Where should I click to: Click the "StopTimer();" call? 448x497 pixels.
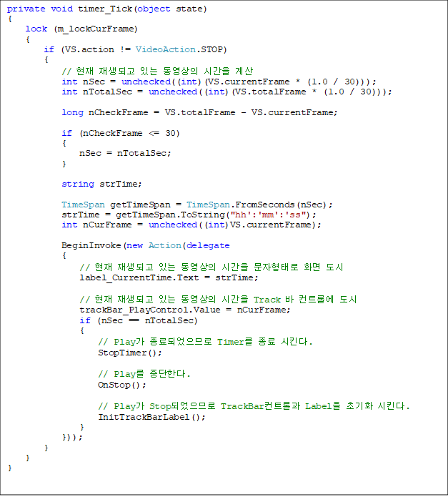130,353
